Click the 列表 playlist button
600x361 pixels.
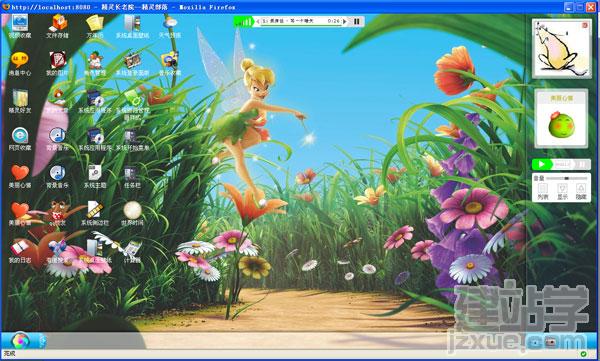pos(543,191)
